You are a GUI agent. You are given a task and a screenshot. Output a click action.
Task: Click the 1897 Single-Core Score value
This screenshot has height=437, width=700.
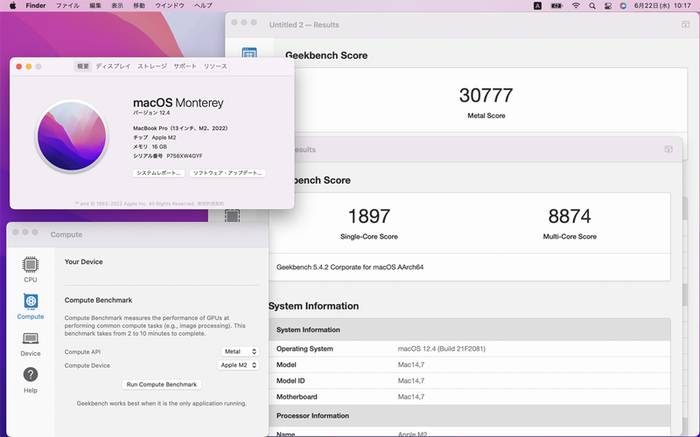(369, 216)
